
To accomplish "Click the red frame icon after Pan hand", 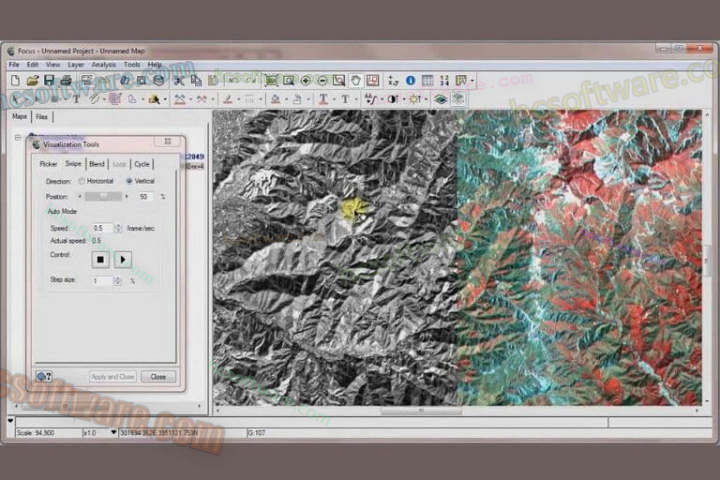I will (x=373, y=81).
